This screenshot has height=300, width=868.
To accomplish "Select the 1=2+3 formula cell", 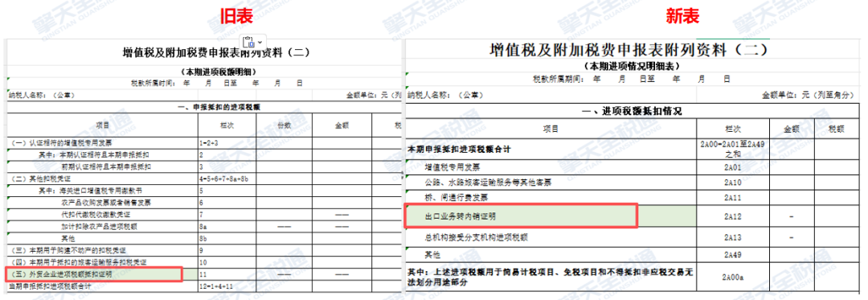I will tap(227, 143).
